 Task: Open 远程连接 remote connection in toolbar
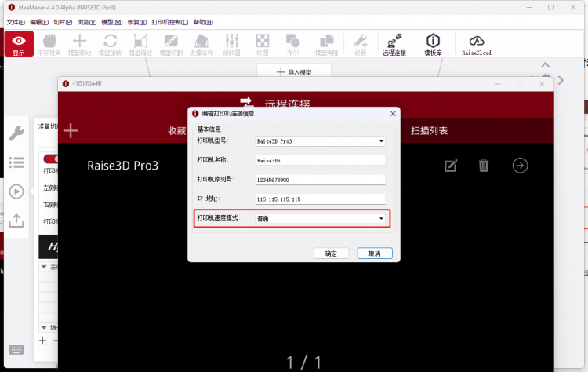click(x=394, y=45)
